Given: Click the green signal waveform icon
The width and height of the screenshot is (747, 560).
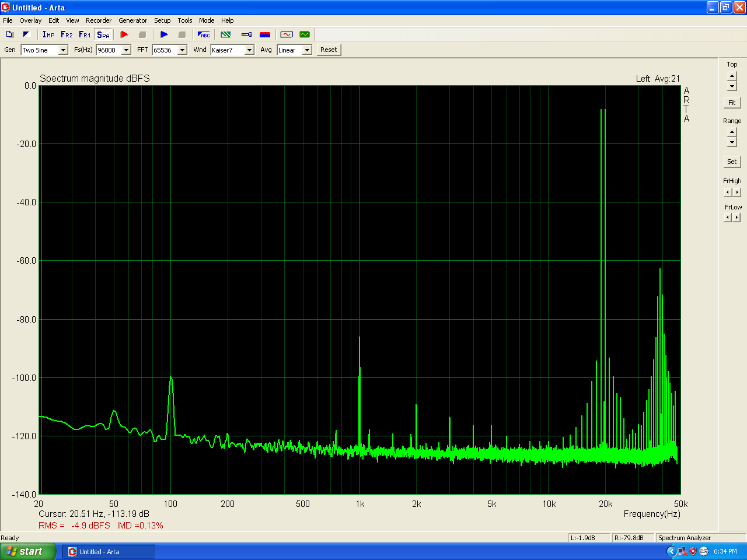Looking at the screenshot, I should point(305,34).
